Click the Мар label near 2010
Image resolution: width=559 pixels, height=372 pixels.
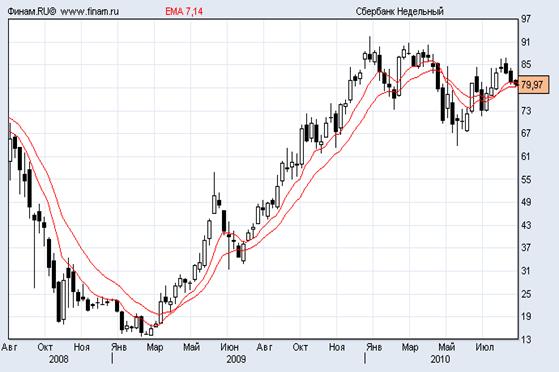[x=410, y=347]
